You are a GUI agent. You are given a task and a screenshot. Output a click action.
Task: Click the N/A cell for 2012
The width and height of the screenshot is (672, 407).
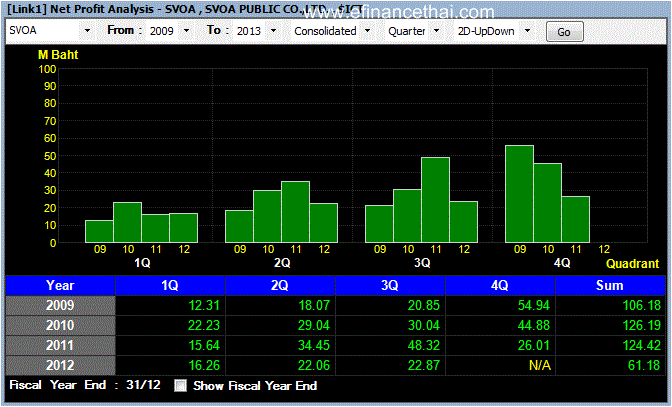click(500, 365)
